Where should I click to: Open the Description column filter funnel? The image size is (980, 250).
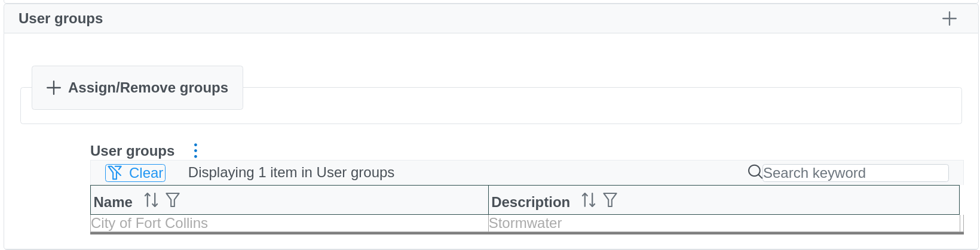point(610,200)
